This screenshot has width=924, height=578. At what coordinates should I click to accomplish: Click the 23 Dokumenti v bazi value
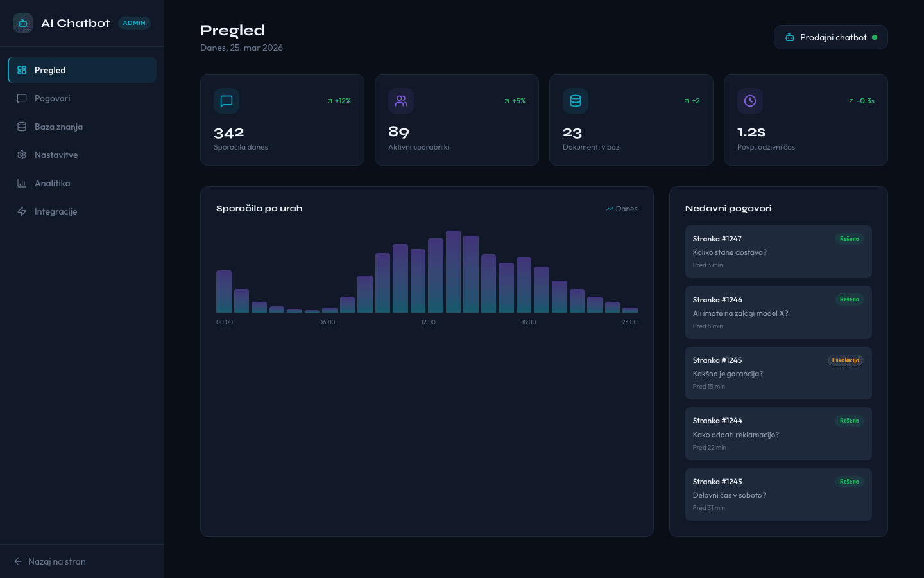tap(572, 133)
